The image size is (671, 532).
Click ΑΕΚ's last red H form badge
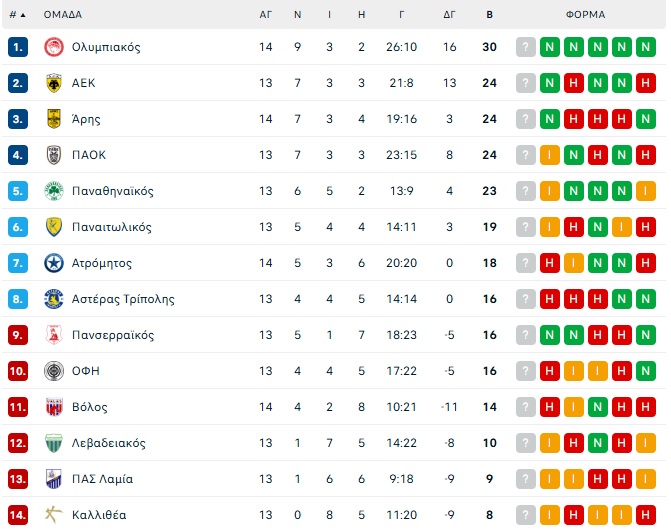point(646,83)
